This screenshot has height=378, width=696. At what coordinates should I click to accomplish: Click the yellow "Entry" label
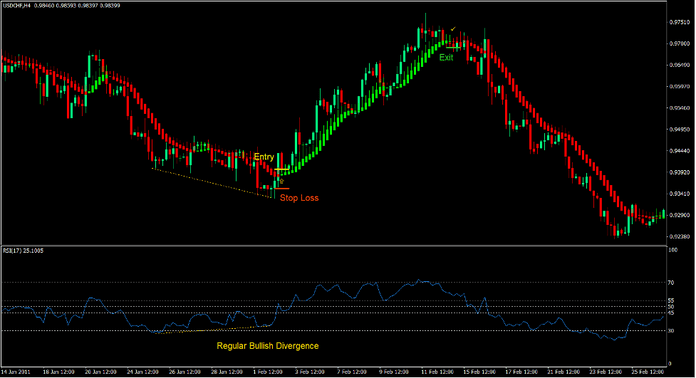click(x=264, y=157)
